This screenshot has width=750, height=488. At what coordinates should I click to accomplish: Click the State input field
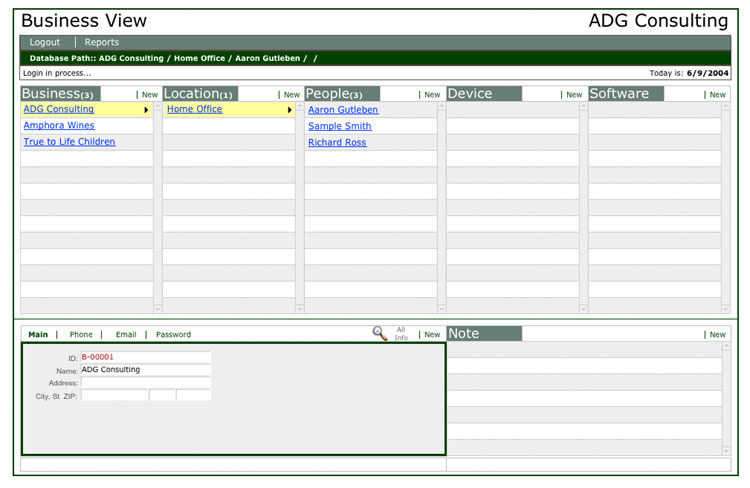coord(162,395)
